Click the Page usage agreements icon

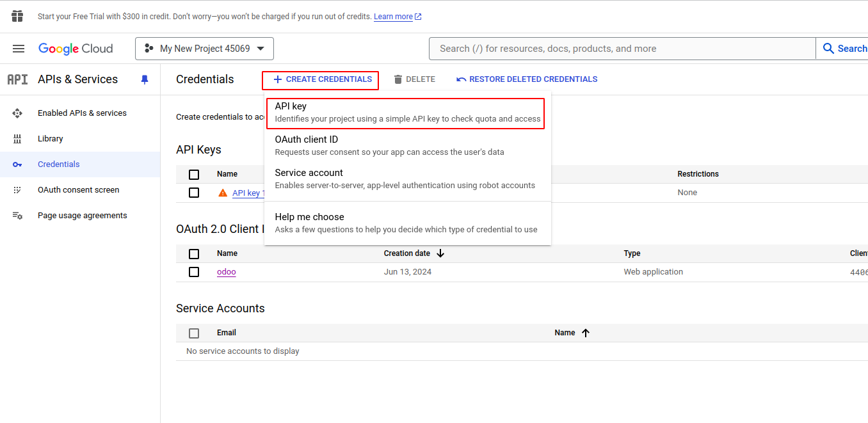[x=17, y=216]
